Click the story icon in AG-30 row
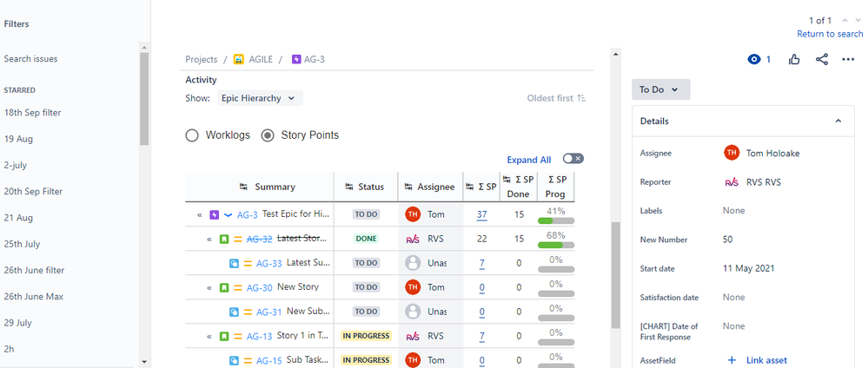This screenshot has height=368, width=868. tap(224, 288)
